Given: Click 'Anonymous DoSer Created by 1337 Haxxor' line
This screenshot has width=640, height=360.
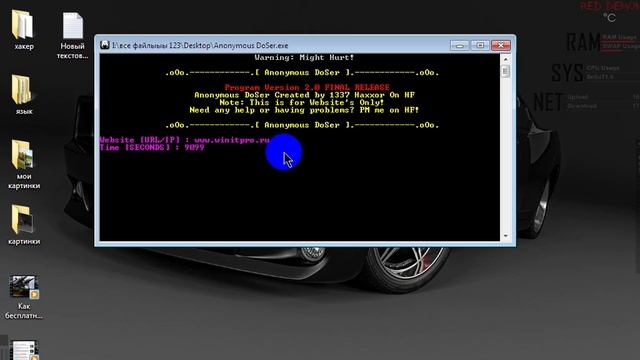Looking at the screenshot, I should pos(304,95).
